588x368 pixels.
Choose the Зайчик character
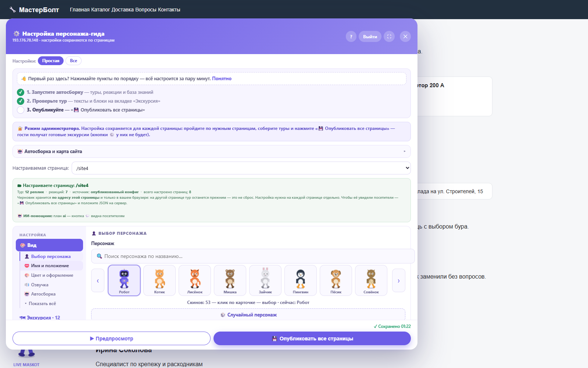click(x=265, y=280)
